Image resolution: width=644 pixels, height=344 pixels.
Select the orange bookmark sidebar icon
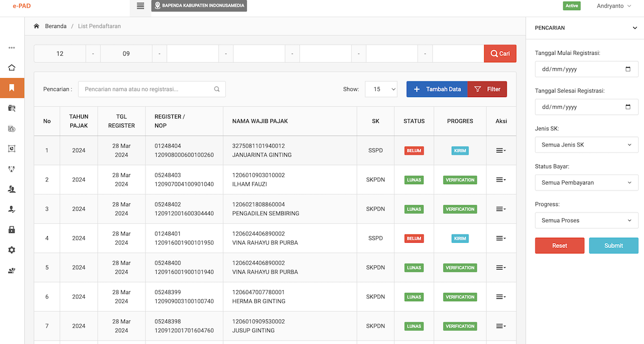12,87
